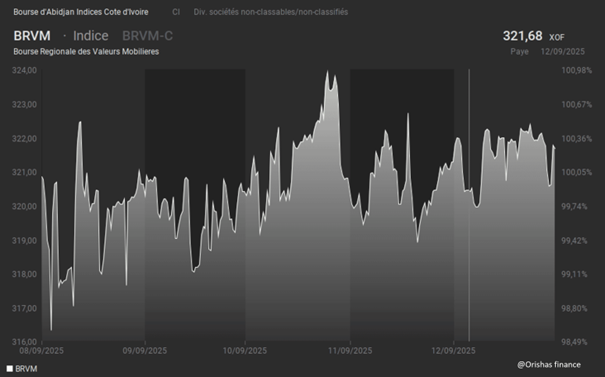Image resolution: width=605 pixels, height=377 pixels.
Task: Select the BRVM ticker title
Action: point(32,36)
